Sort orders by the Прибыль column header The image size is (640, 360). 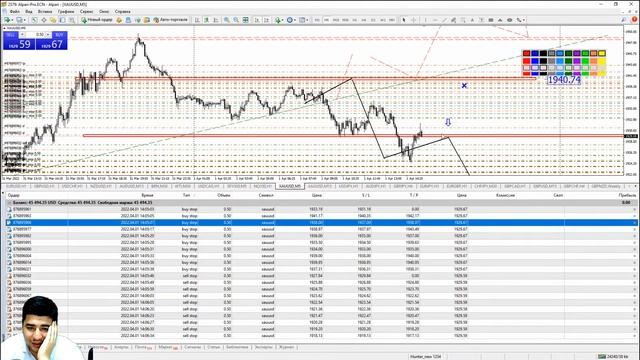coord(627,196)
